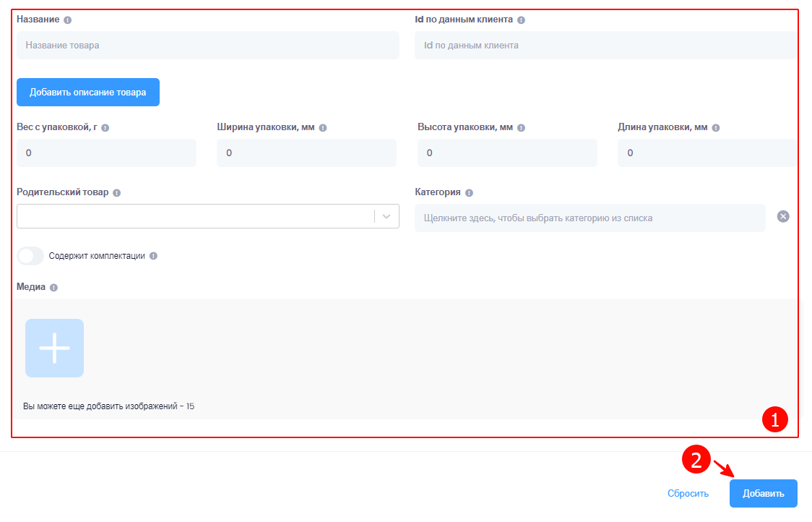Image resolution: width=812 pixels, height=522 pixels.
Task: Click the plus tile to add media image
Action: tap(54, 348)
